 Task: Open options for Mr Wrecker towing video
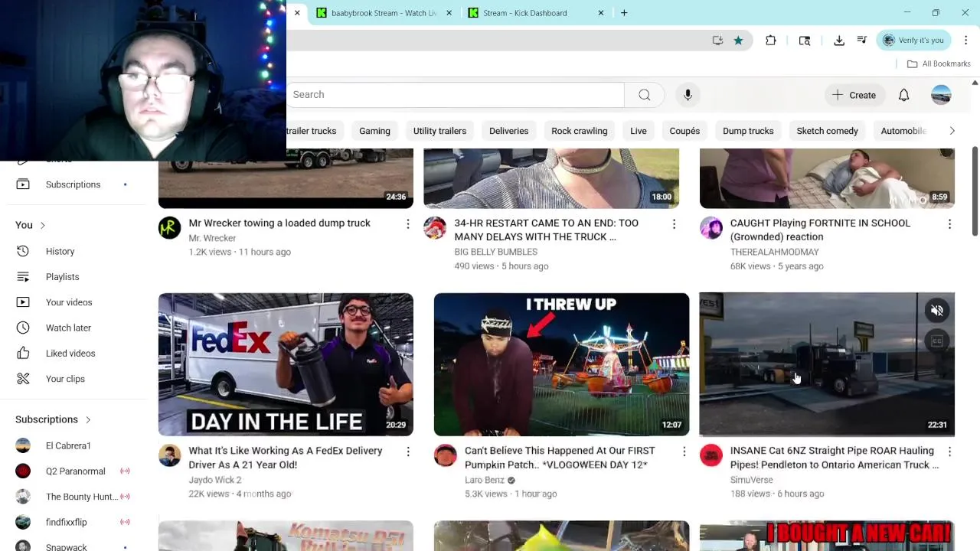[408, 224]
